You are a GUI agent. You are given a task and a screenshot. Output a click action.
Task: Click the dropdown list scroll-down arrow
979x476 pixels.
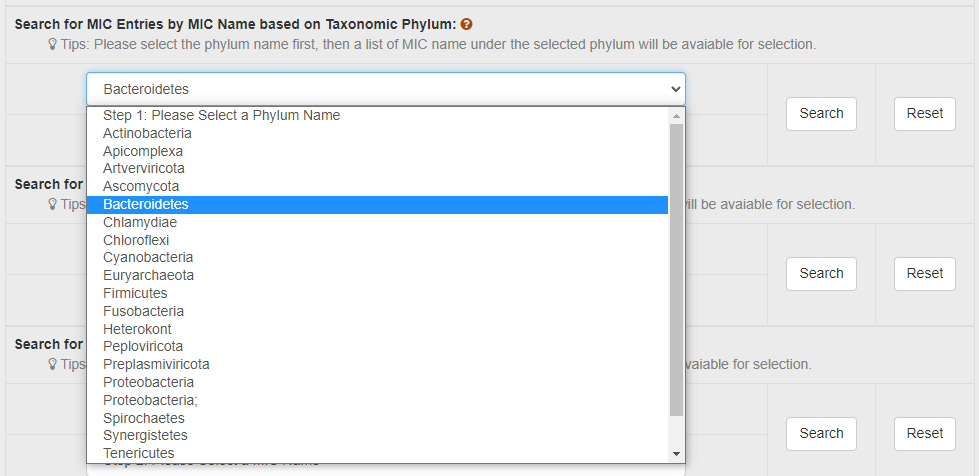coord(676,454)
